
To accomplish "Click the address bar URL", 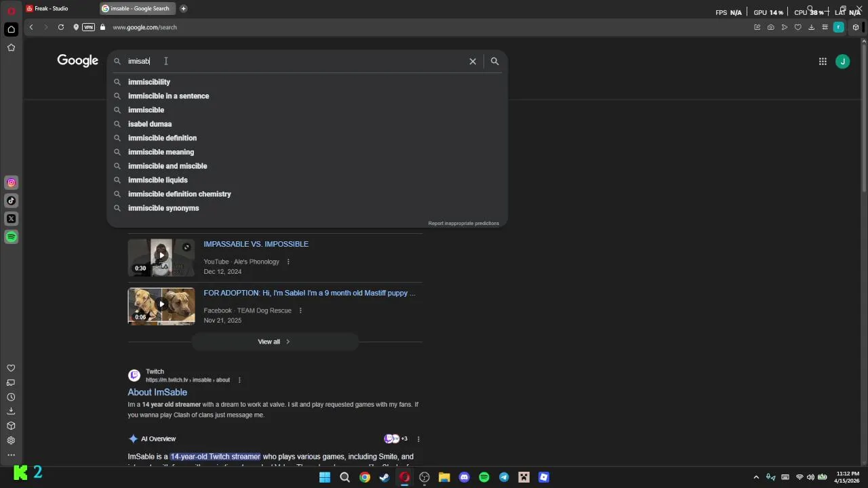I will point(144,27).
